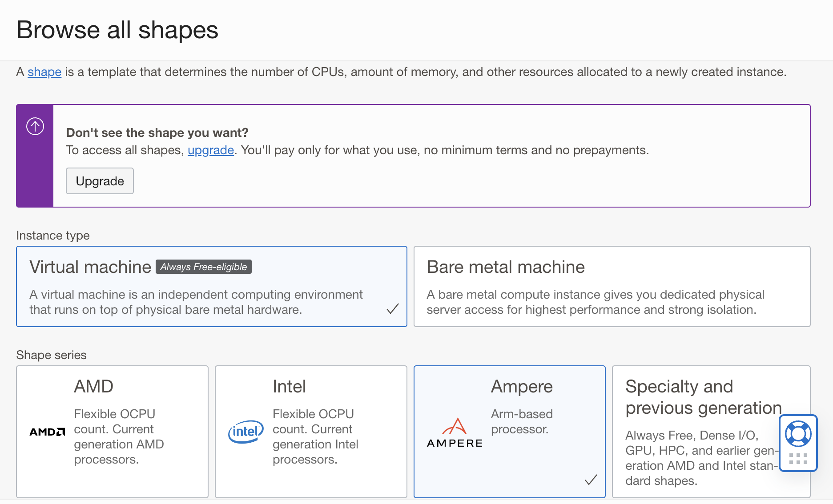Open the shape definition link
The image size is (833, 504).
pyautogui.click(x=44, y=72)
